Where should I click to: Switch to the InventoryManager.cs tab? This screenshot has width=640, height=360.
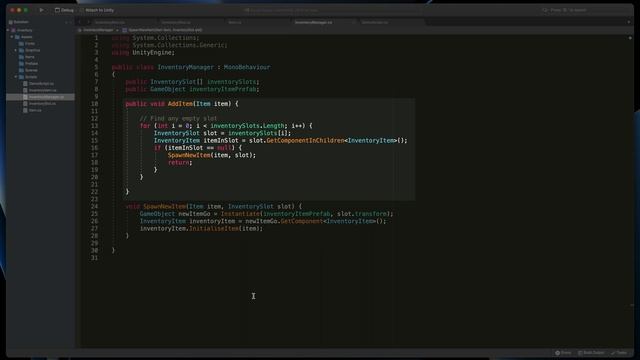[313, 22]
